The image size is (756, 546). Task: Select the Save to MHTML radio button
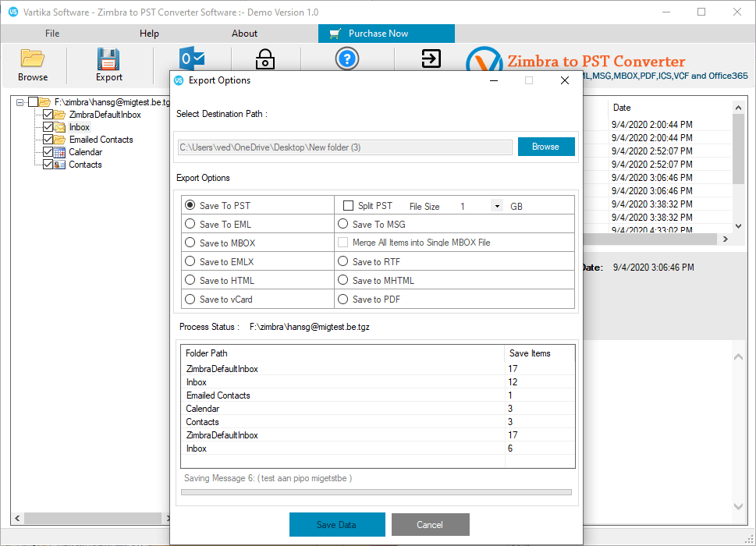pyautogui.click(x=343, y=280)
